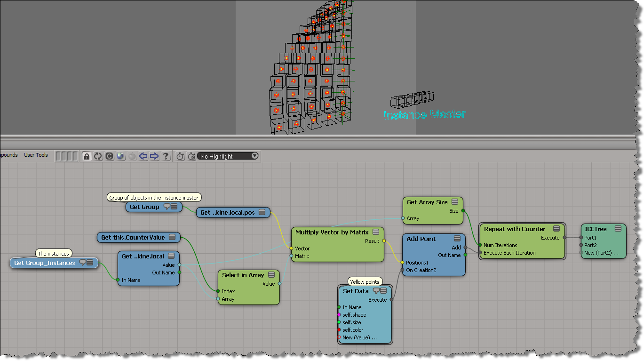This screenshot has height=361, width=644.
Task: Open the No Highlight dropdown
Action: pyautogui.click(x=228, y=156)
